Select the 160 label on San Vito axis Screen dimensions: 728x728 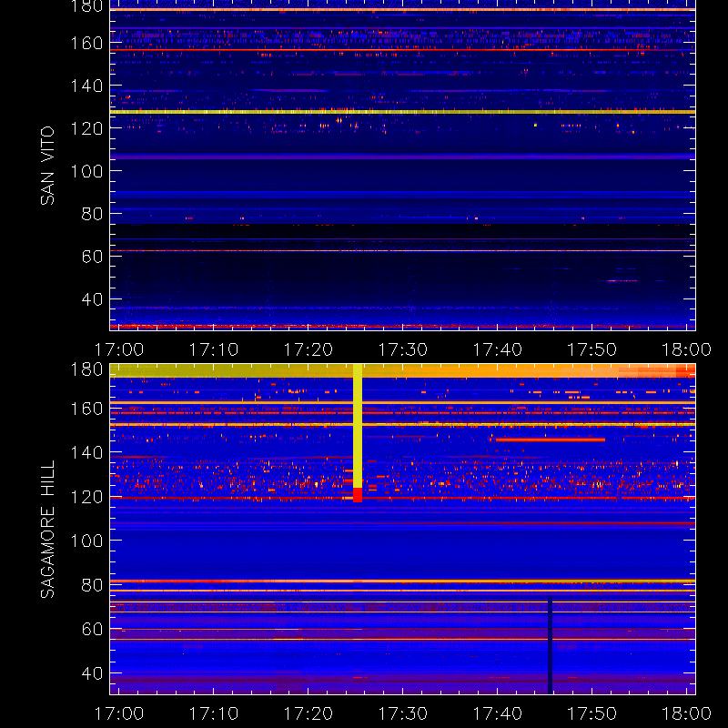(x=86, y=43)
